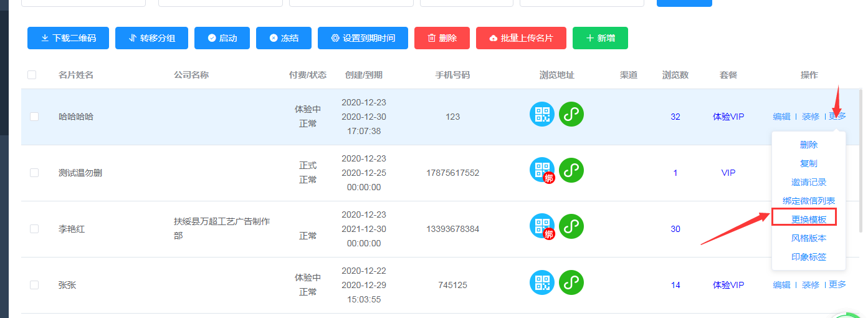Viewport: 868px width, 318px height.
Task: Open the QR code icon for 测试温勿删
Action: click(541, 170)
